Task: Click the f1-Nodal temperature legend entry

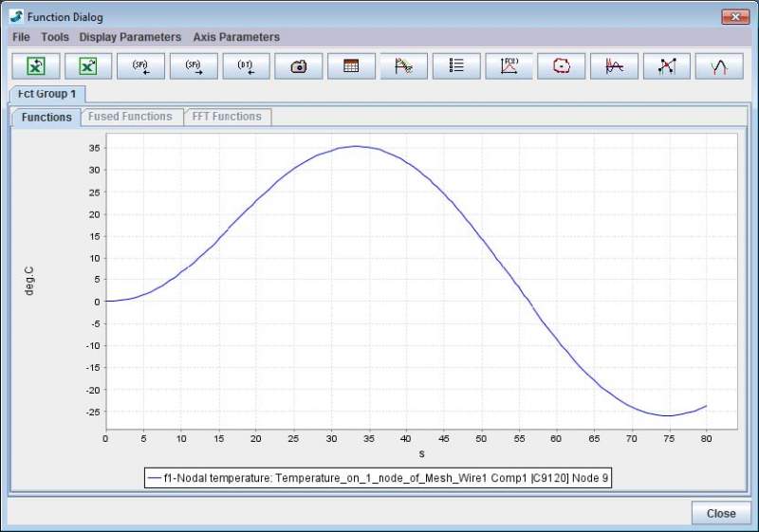Action: click(x=378, y=478)
